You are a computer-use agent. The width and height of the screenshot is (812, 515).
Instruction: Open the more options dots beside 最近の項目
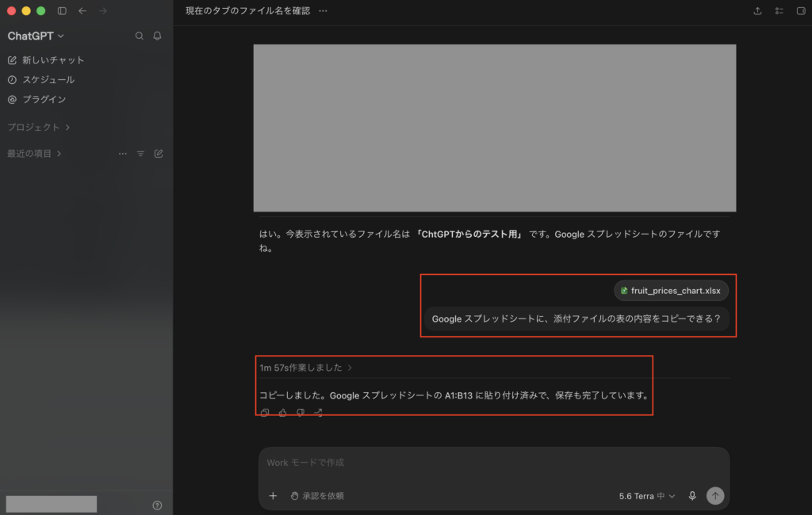(123, 154)
